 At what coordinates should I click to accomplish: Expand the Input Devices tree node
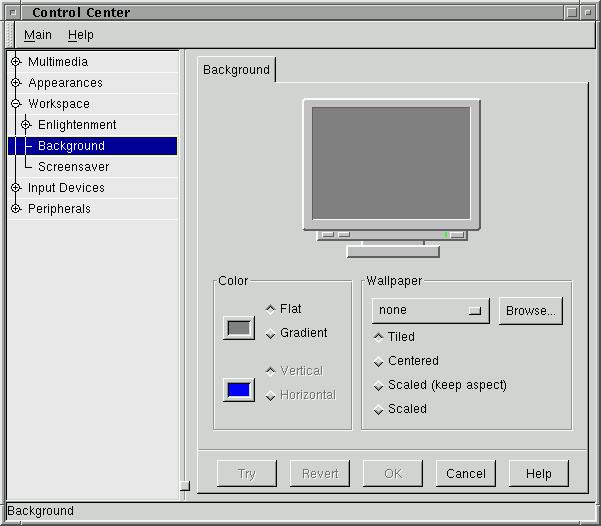[x=16, y=188]
